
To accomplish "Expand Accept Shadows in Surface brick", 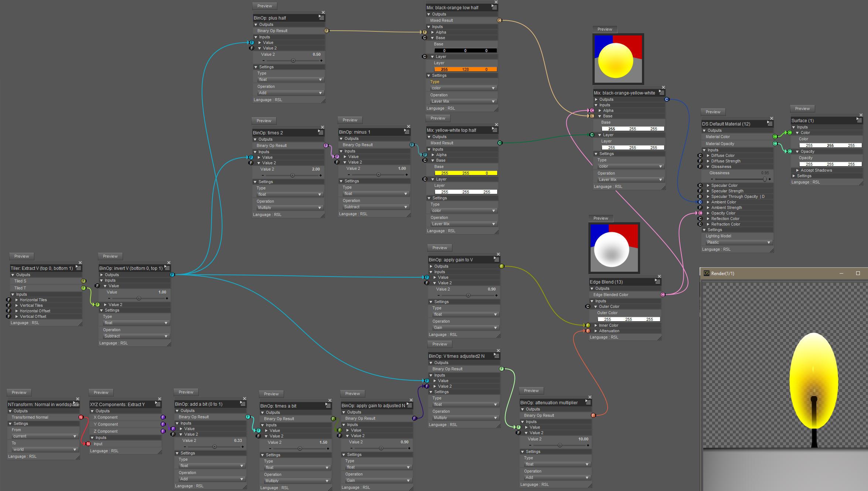I will (x=797, y=170).
